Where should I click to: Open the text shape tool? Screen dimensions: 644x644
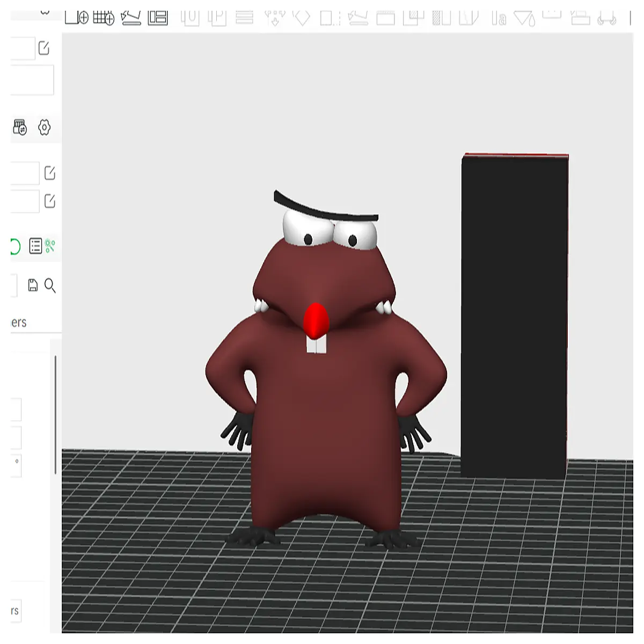[x=499, y=19]
